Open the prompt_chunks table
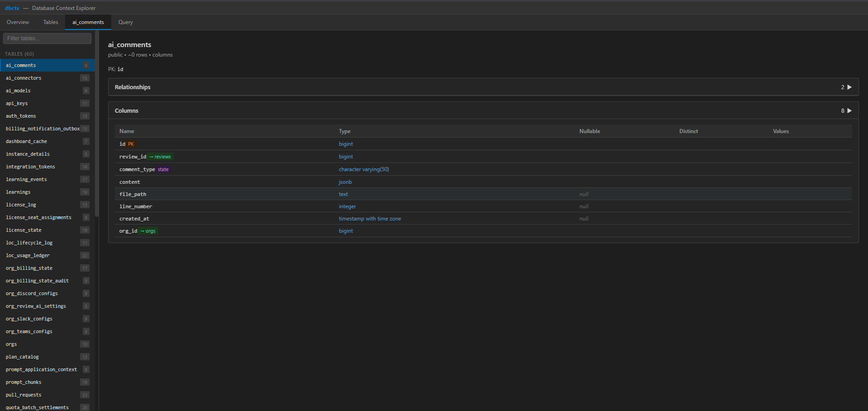Screen dimensions: 868x411 coord(47,382)
